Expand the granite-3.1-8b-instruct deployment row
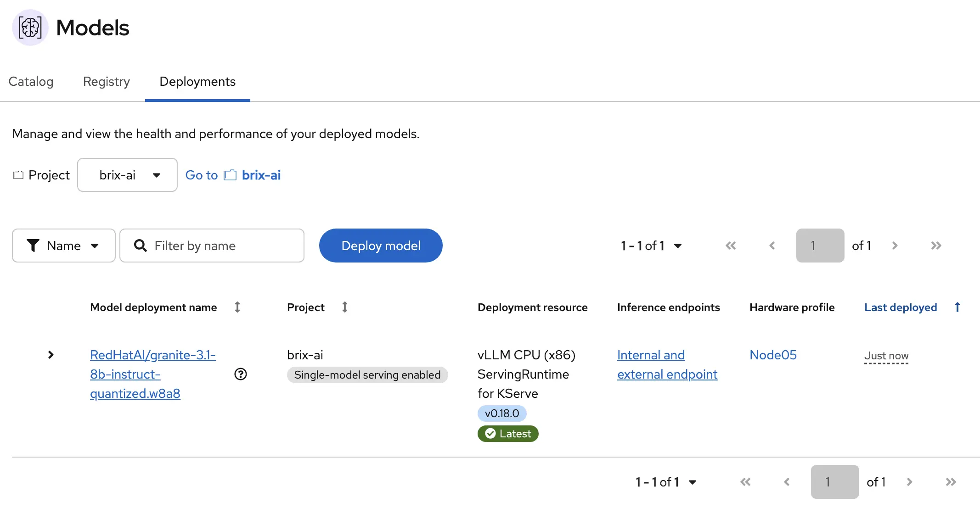 click(51, 355)
